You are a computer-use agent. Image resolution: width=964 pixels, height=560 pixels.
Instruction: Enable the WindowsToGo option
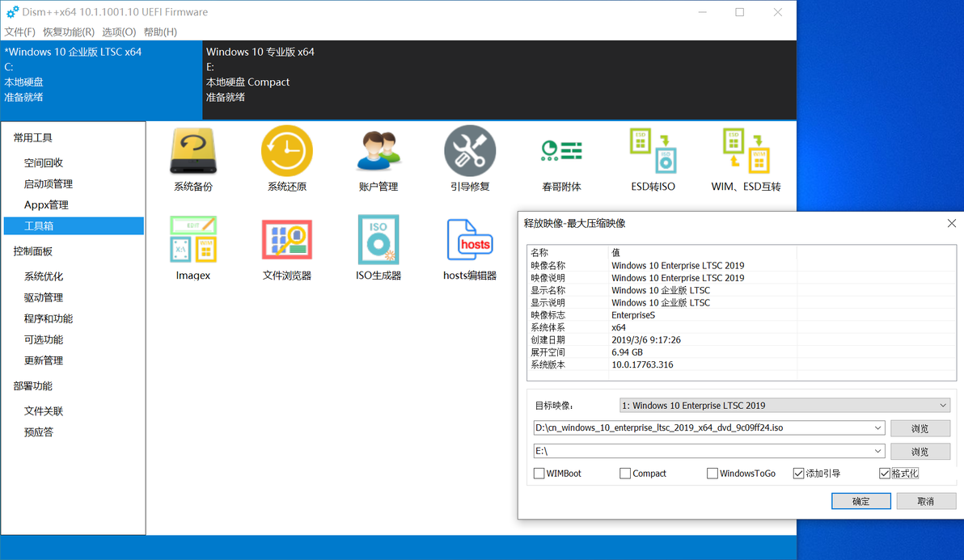coord(712,474)
